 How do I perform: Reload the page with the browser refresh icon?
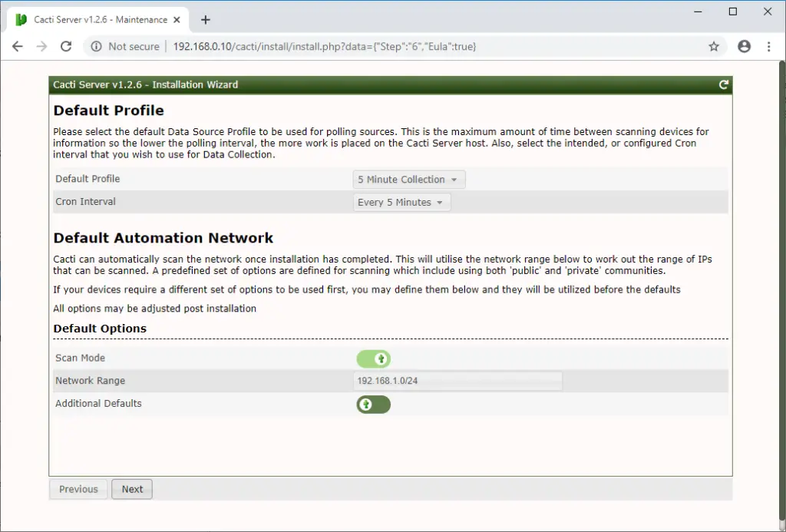click(68, 46)
